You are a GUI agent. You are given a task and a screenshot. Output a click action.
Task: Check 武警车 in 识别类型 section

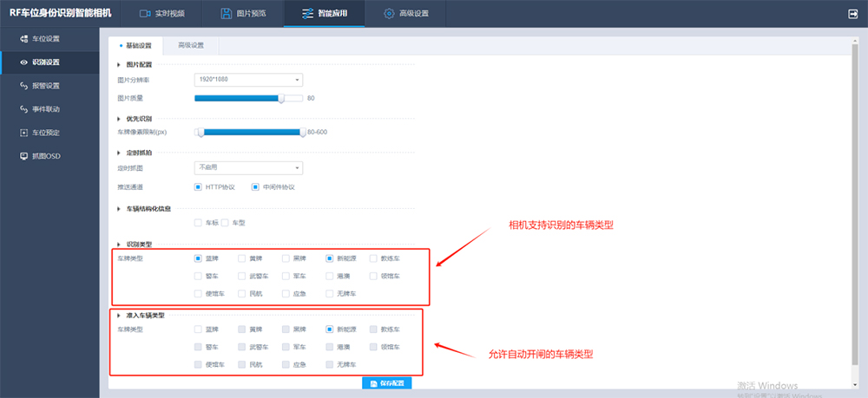point(241,276)
